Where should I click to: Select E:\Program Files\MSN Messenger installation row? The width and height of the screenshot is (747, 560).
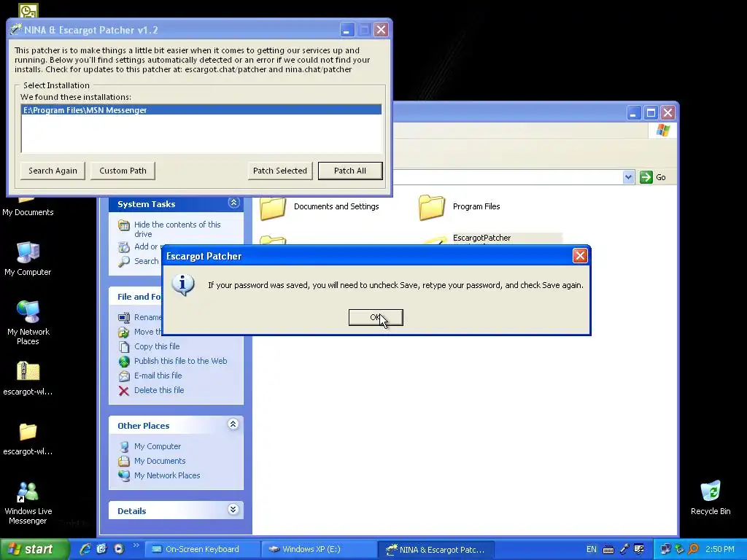[x=201, y=110]
